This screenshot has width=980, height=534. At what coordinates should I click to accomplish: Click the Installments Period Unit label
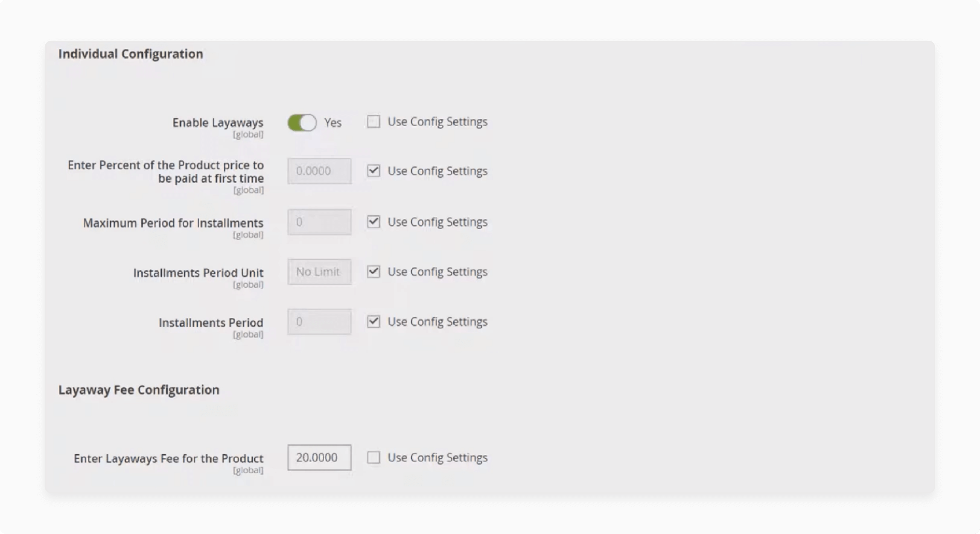tap(198, 273)
